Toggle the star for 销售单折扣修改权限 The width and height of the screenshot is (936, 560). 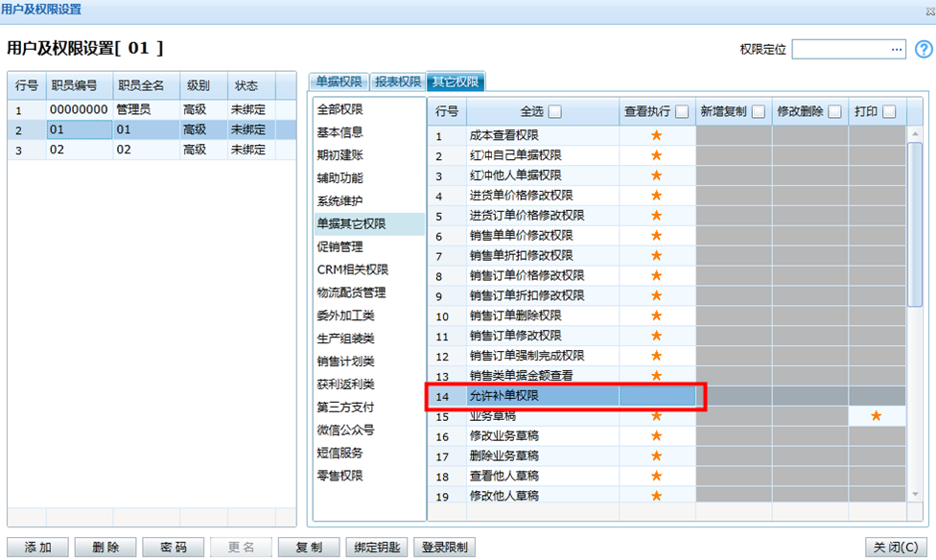click(x=657, y=255)
